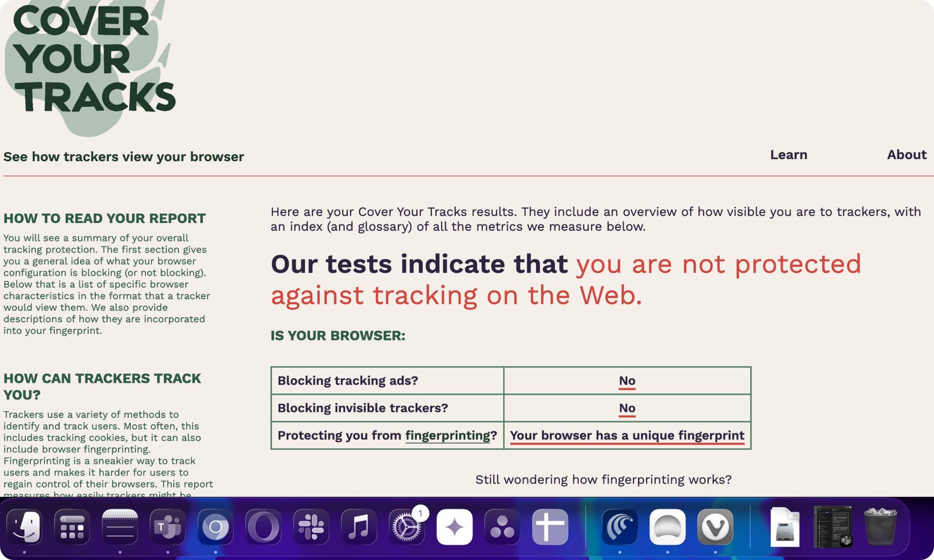The image size is (934, 560).
Task: Switch to Chromium in the dock
Action: (x=215, y=527)
